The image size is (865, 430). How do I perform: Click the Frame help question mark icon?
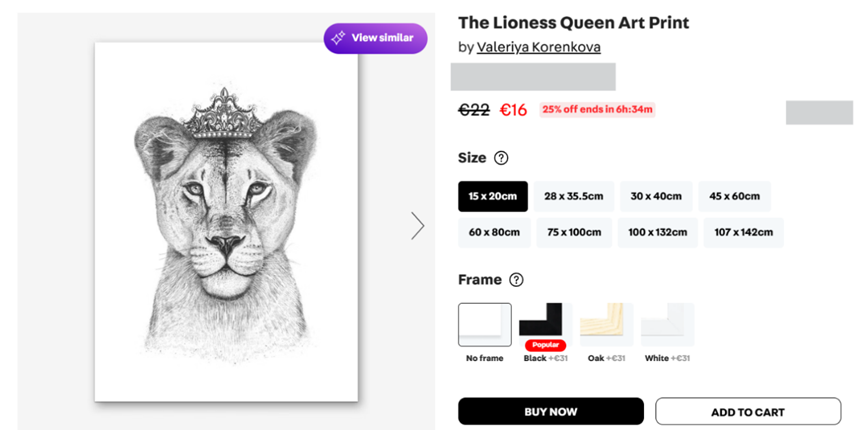point(516,280)
